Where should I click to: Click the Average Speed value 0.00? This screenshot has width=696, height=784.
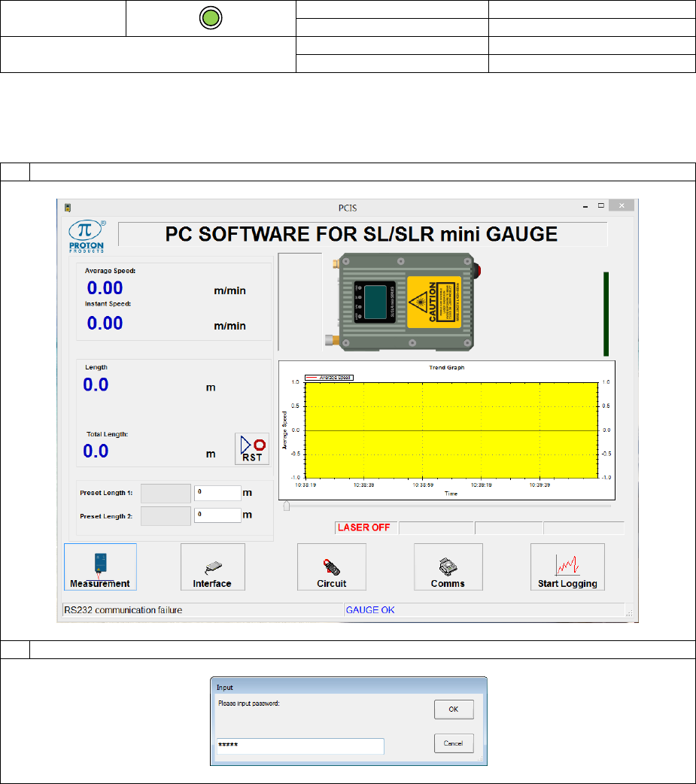point(105,288)
